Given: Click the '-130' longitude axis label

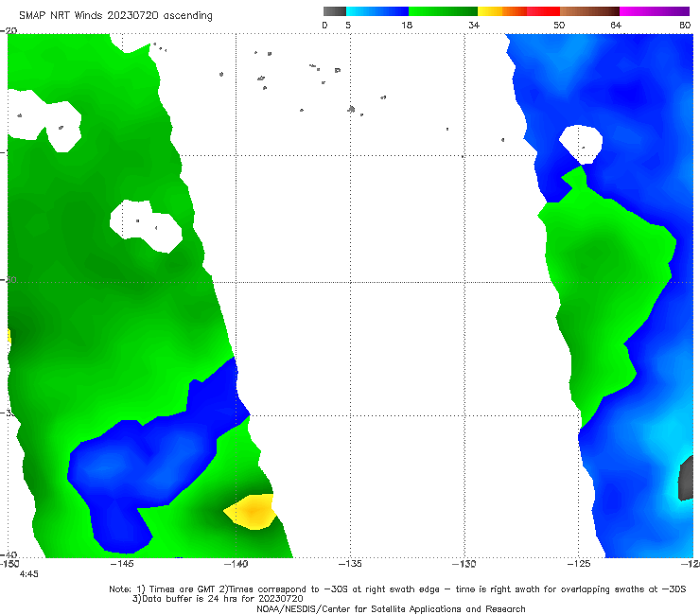Looking at the screenshot, I should coord(464,564).
